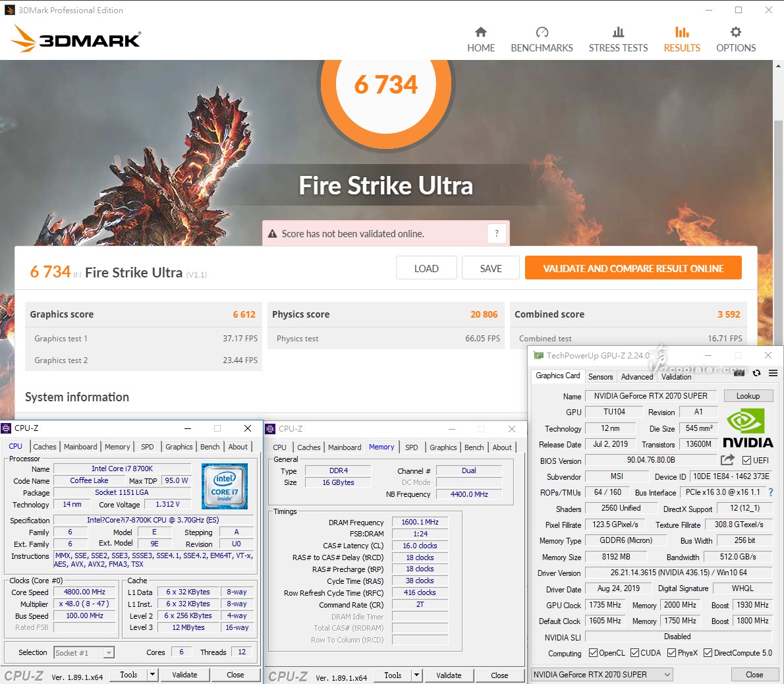Click the Lookup button in GPU-Z

point(748,395)
